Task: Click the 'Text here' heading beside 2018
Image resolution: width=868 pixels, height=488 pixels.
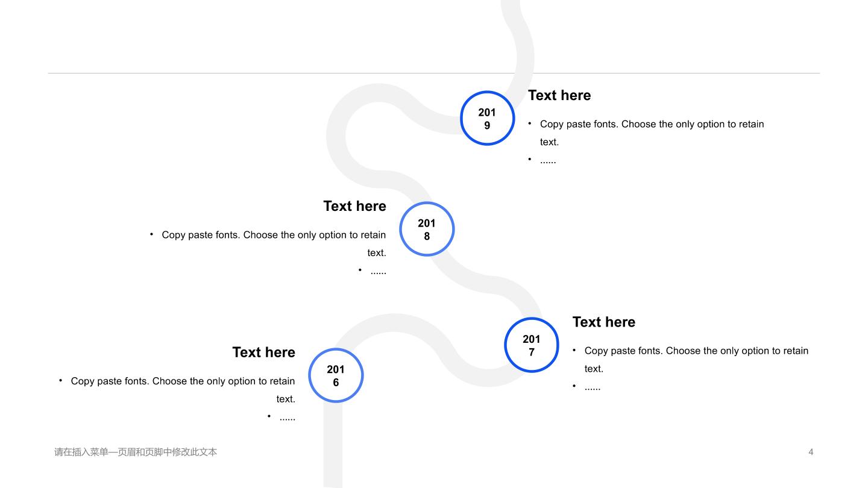Action: [x=354, y=206]
